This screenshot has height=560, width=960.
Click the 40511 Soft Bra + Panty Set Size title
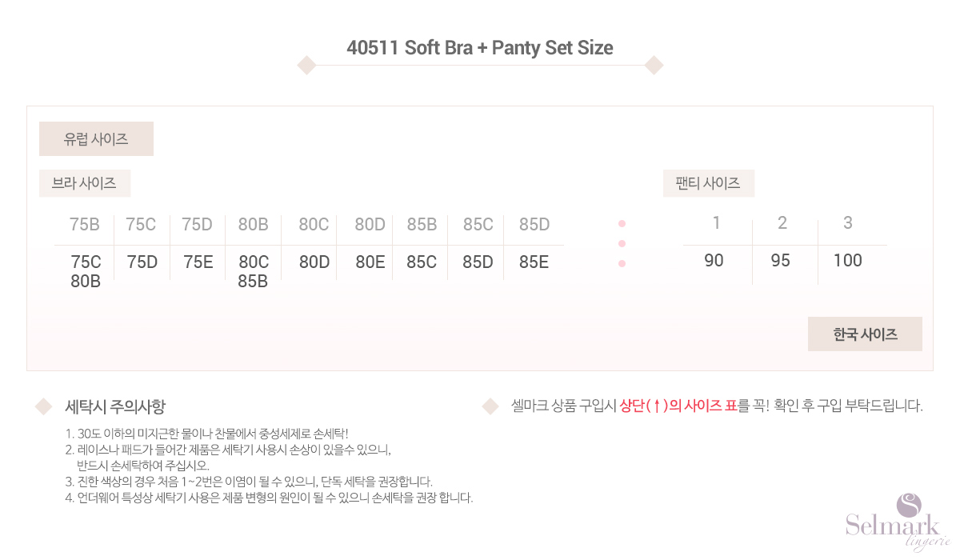click(480, 48)
